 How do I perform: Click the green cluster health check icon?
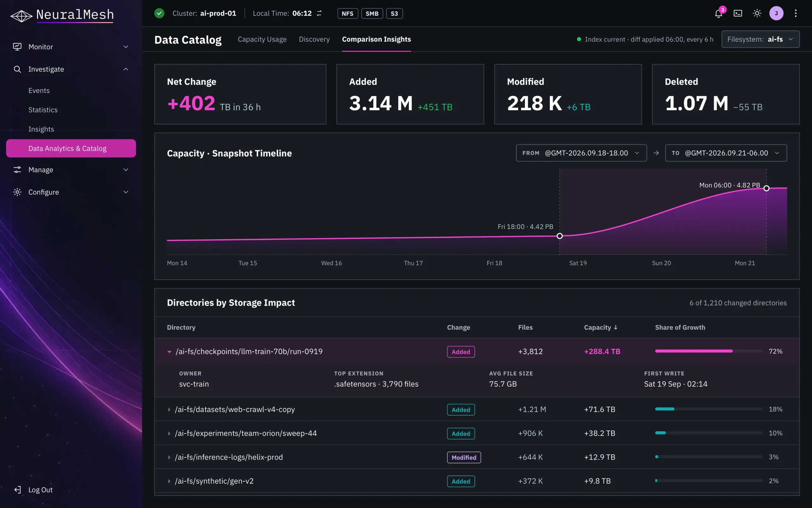[x=159, y=13]
